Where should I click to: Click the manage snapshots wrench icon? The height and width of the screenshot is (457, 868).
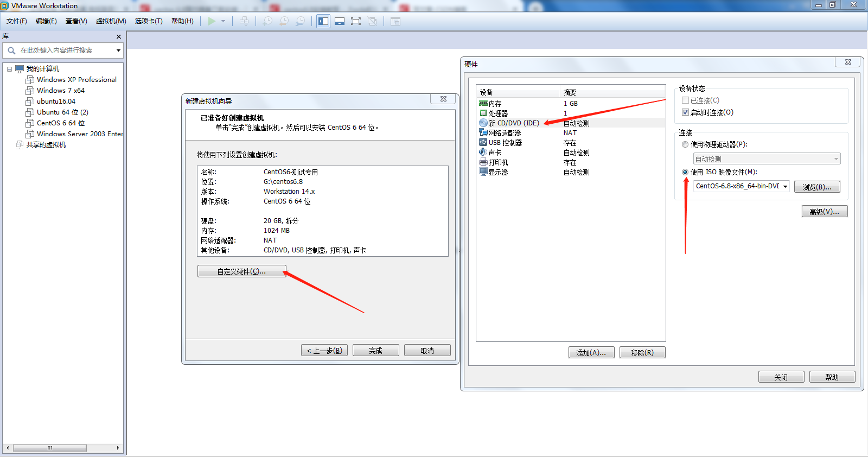(300, 21)
